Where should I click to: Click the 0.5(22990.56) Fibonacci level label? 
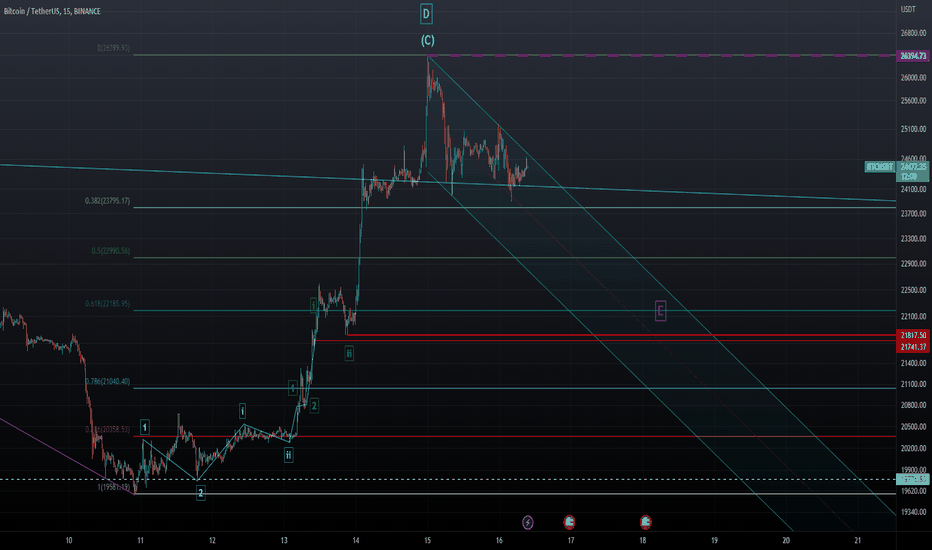click(x=111, y=251)
